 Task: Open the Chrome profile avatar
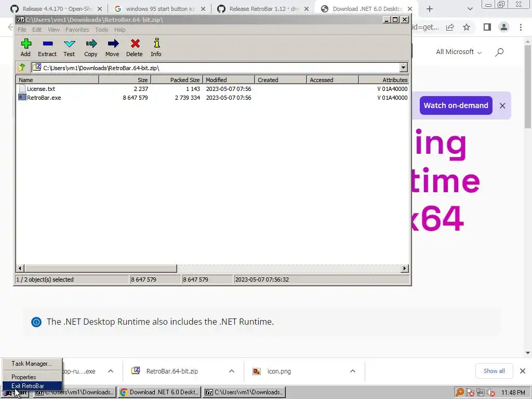click(504, 27)
